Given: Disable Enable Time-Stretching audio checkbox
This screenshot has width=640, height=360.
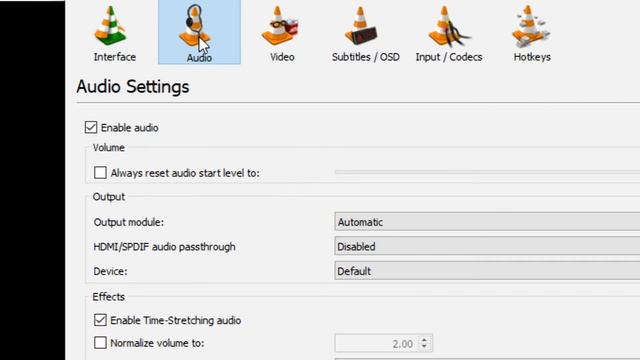Looking at the screenshot, I should click(100, 320).
